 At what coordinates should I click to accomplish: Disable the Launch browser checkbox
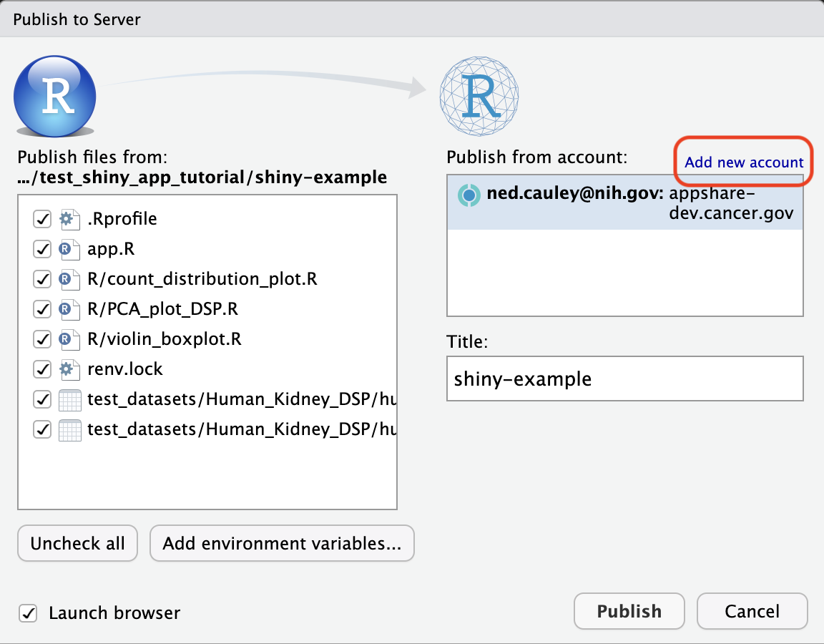28,613
